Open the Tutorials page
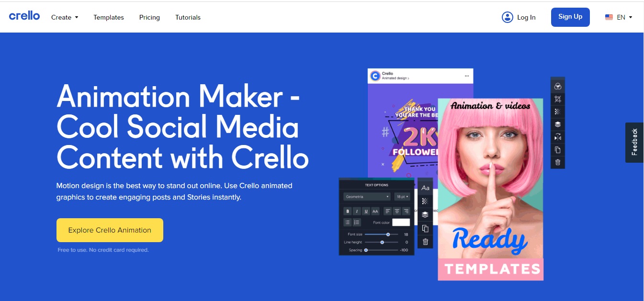Image resolution: width=644 pixels, height=301 pixels. click(188, 17)
